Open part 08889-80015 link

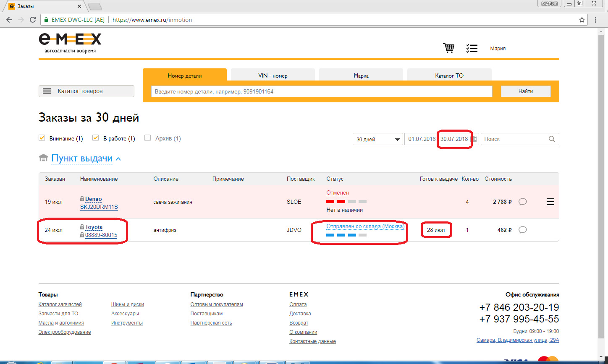click(101, 235)
